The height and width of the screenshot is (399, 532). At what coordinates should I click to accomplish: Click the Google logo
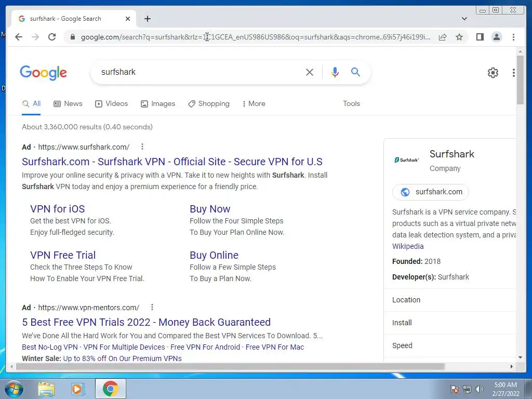[44, 73]
